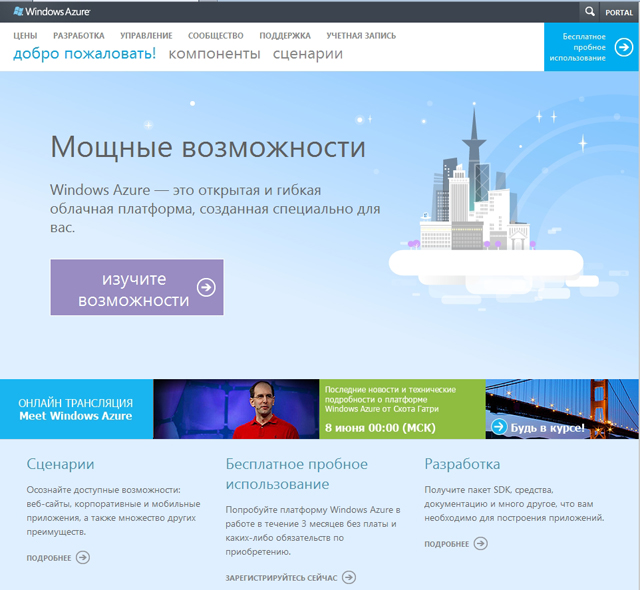This screenshot has width=640, height=590.
Task: Click the ОНЛАЙН ТРАНСЛЯЦИЯ blue banner
Action: 76,409
